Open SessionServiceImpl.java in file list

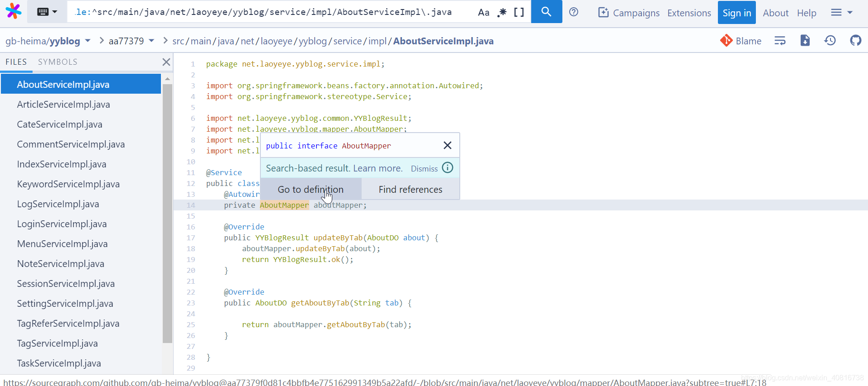[81, 283]
